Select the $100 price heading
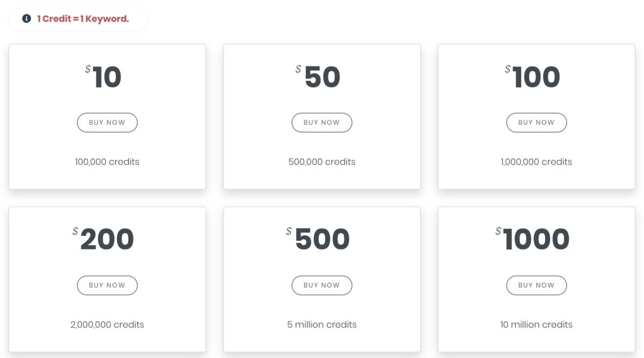Viewport: 644px width, 358px height. (532, 77)
